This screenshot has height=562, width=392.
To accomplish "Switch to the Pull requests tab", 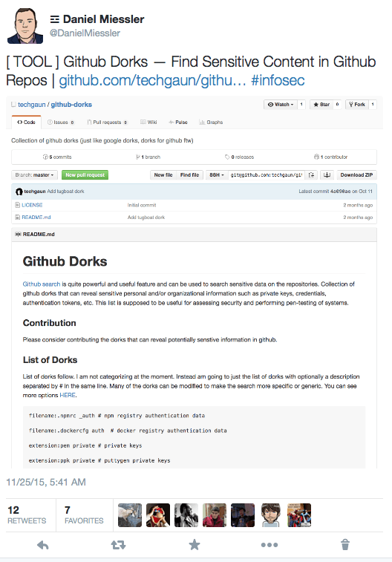I will pyautogui.click(x=107, y=122).
